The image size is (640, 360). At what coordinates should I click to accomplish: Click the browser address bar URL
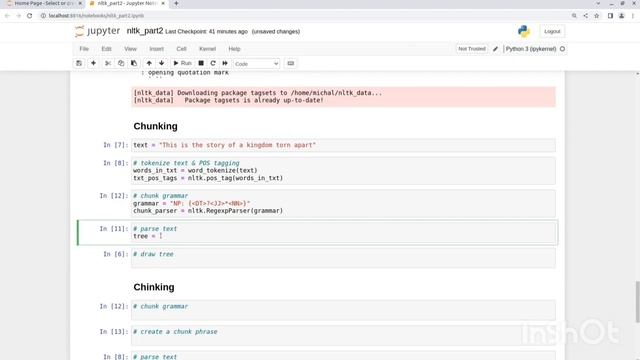(x=96, y=16)
